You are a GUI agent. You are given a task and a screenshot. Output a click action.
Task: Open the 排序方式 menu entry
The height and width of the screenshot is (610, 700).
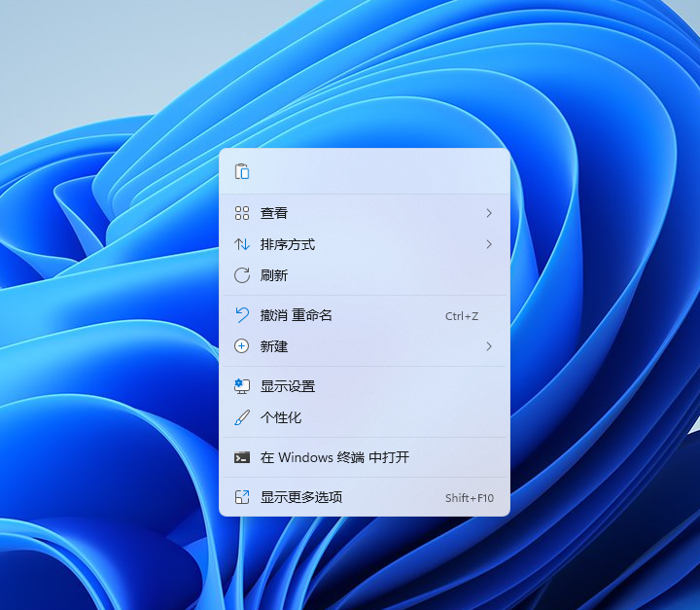point(365,244)
